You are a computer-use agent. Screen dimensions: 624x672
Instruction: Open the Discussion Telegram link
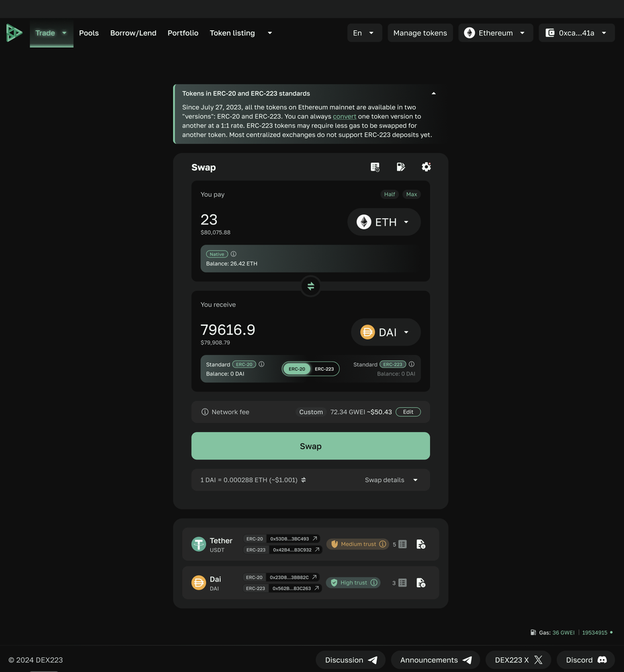point(351,660)
